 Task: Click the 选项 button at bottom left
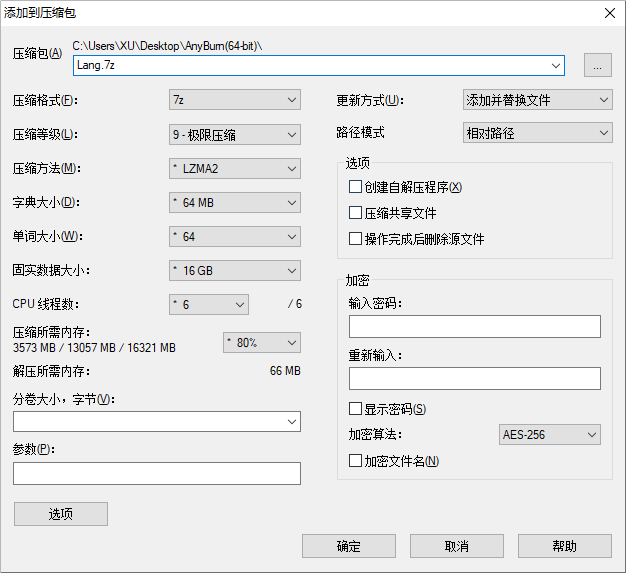coord(61,514)
